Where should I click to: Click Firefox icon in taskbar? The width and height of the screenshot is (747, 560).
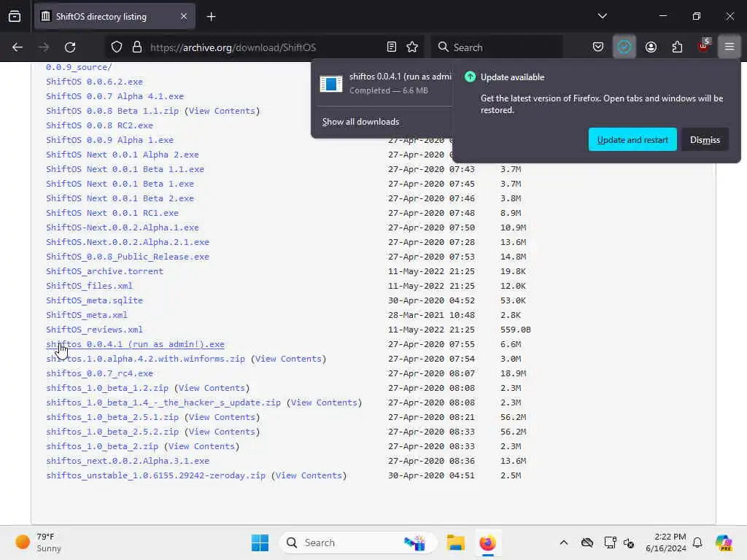pos(487,542)
